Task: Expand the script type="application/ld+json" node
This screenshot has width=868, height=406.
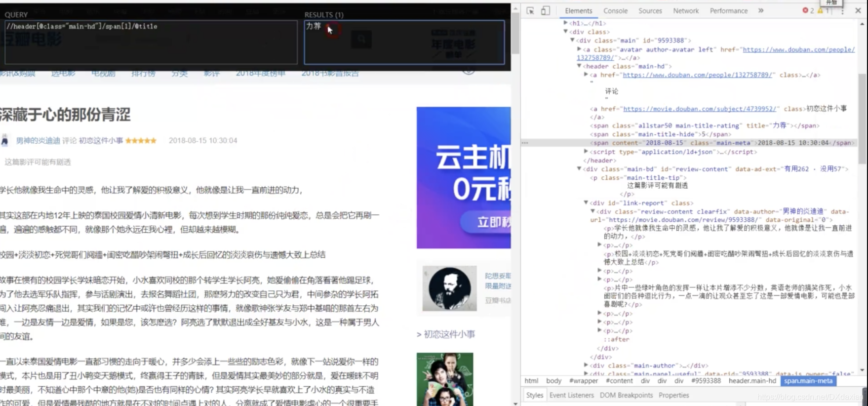Action: pyautogui.click(x=586, y=152)
